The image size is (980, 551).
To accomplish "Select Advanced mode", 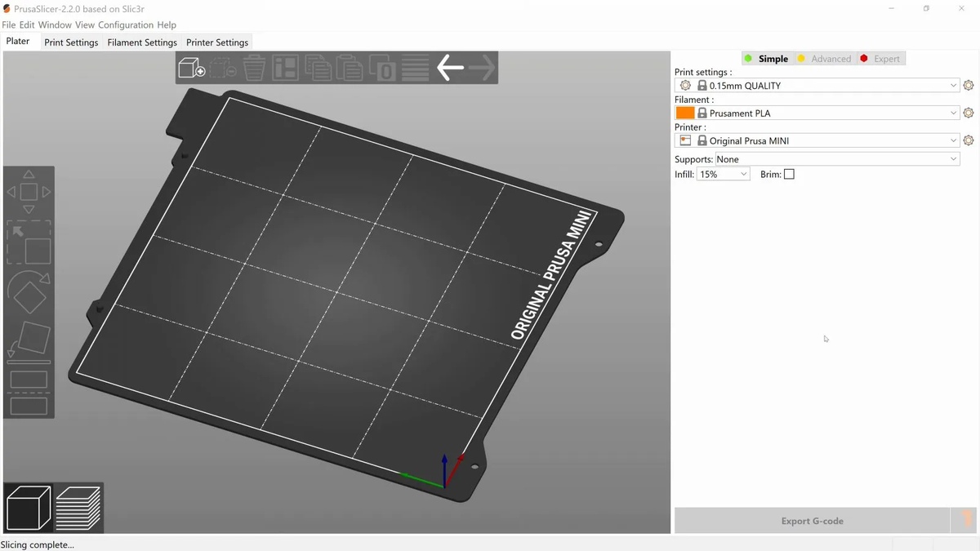I will [824, 59].
